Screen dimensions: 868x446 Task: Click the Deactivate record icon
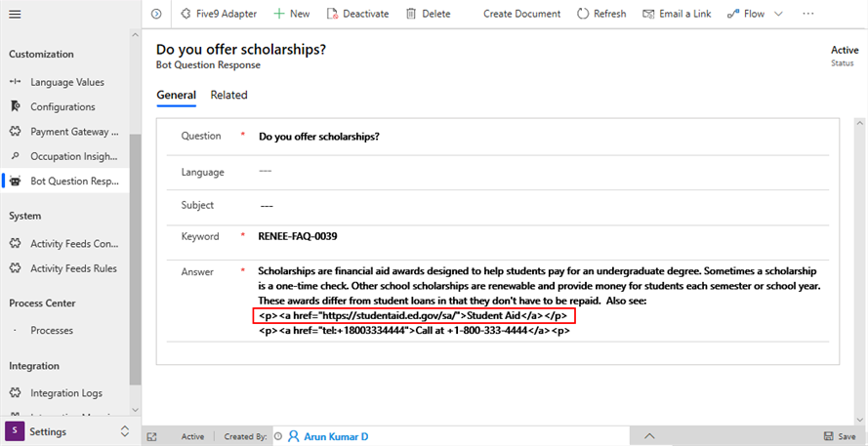click(x=333, y=14)
